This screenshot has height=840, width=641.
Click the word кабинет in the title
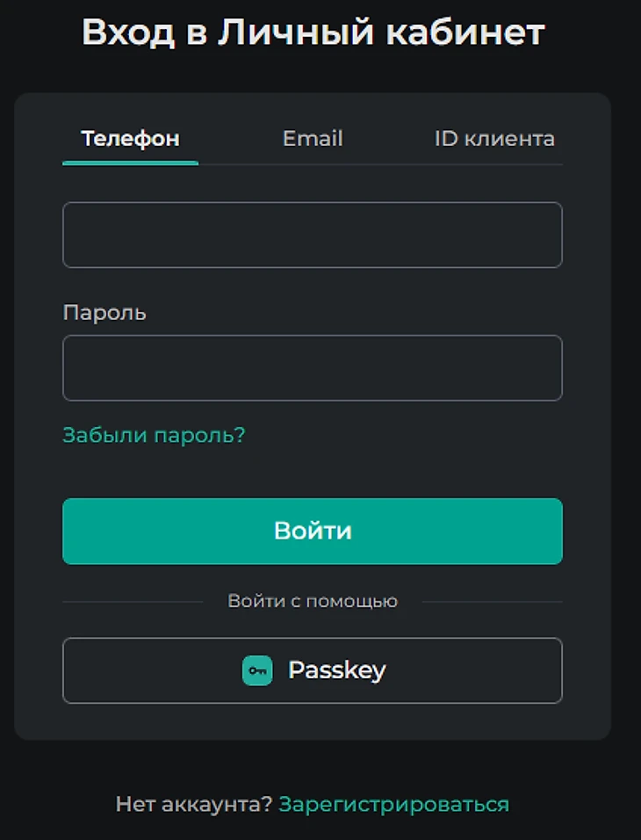tap(466, 33)
